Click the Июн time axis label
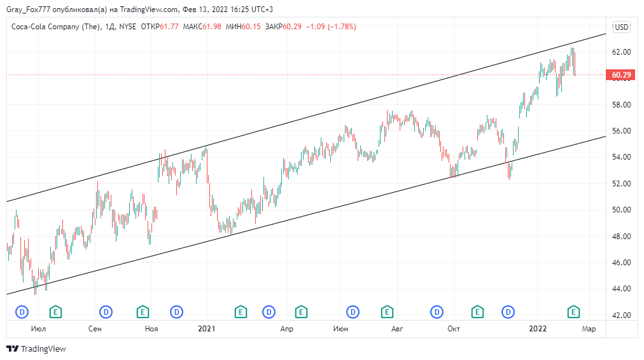644x360 pixels. [340, 329]
